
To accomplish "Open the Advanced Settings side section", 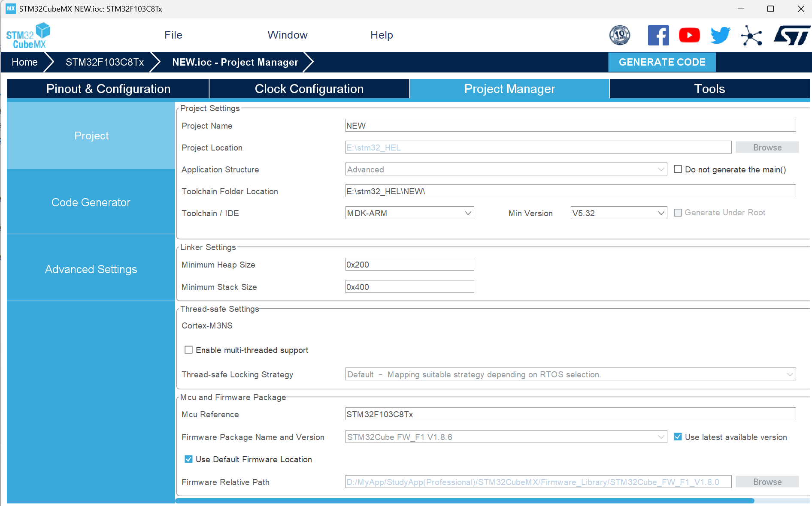I will point(91,269).
